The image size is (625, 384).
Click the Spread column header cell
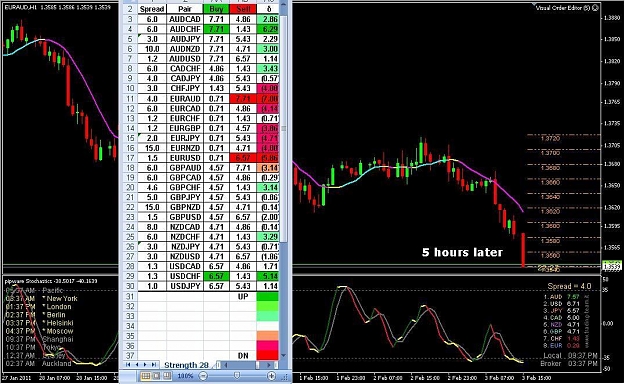152,9
